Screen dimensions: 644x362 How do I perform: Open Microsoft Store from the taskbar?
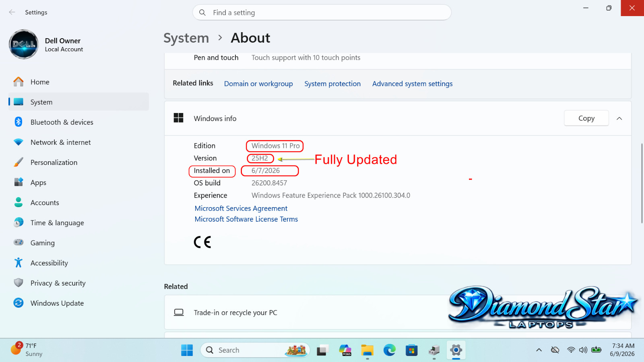[x=411, y=350]
